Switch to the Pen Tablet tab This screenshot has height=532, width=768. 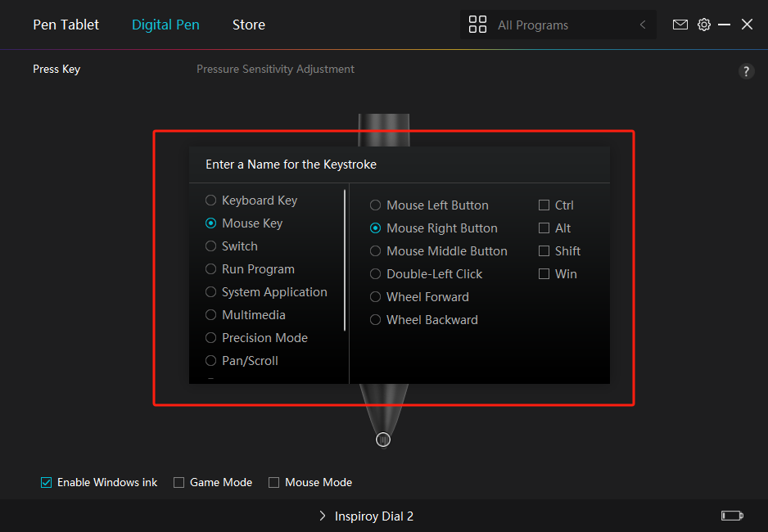(66, 25)
